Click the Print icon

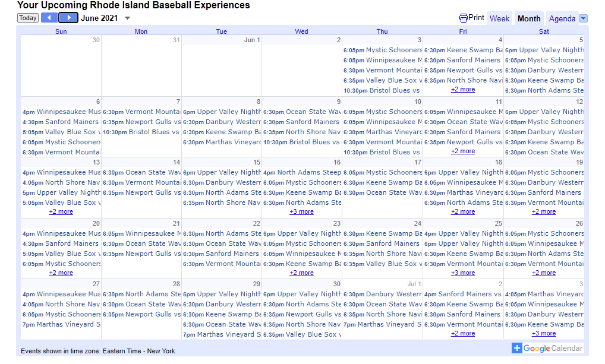point(464,18)
